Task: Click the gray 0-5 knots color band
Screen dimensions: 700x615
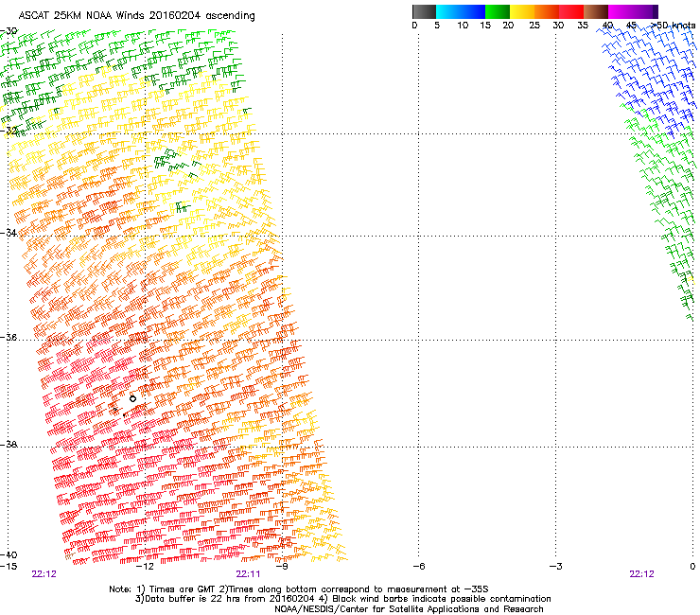Action: pyautogui.click(x=424, y=11)
